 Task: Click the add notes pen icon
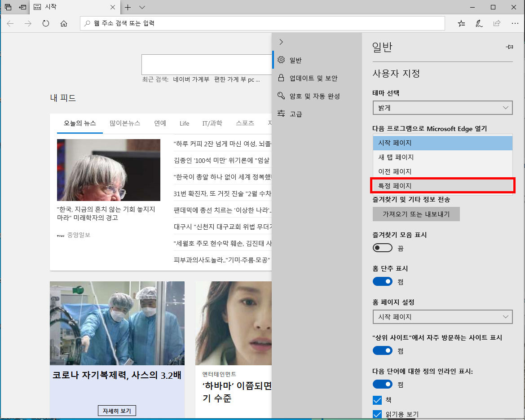click(479, 23)
